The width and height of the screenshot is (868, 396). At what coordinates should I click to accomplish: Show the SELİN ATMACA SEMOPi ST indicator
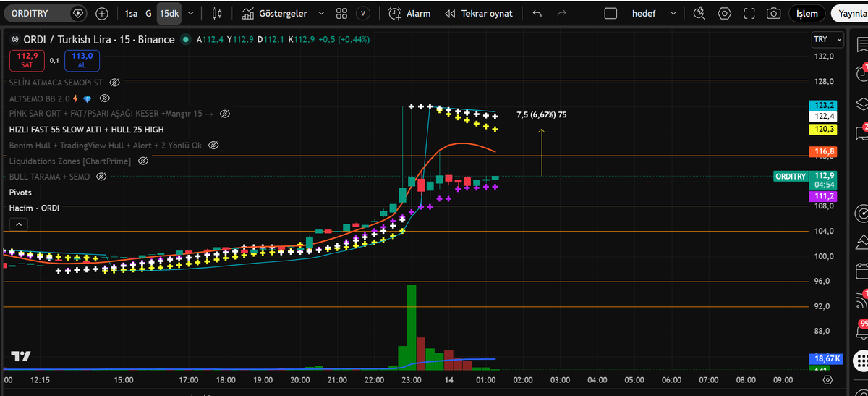tap(114, 83)
